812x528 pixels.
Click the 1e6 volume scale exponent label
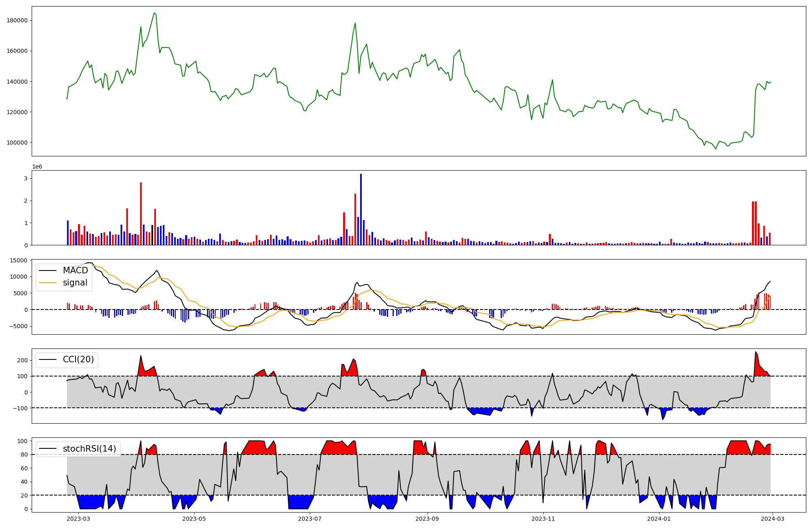coord(37,167)
